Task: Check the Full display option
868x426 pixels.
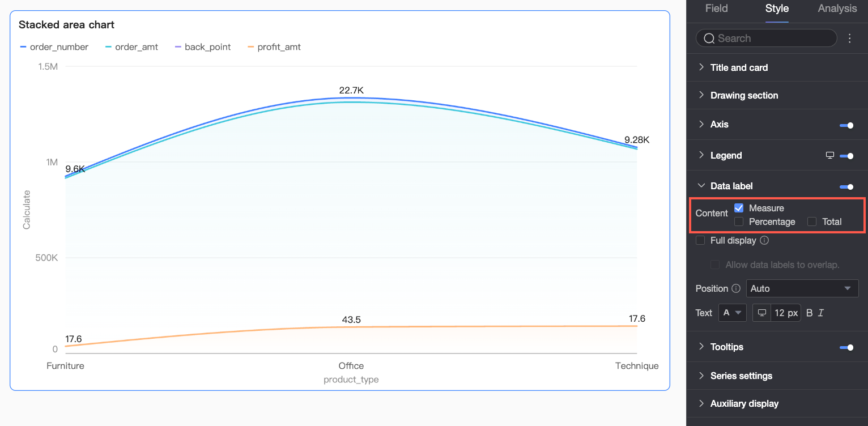Action: click(x=700, y=240)
